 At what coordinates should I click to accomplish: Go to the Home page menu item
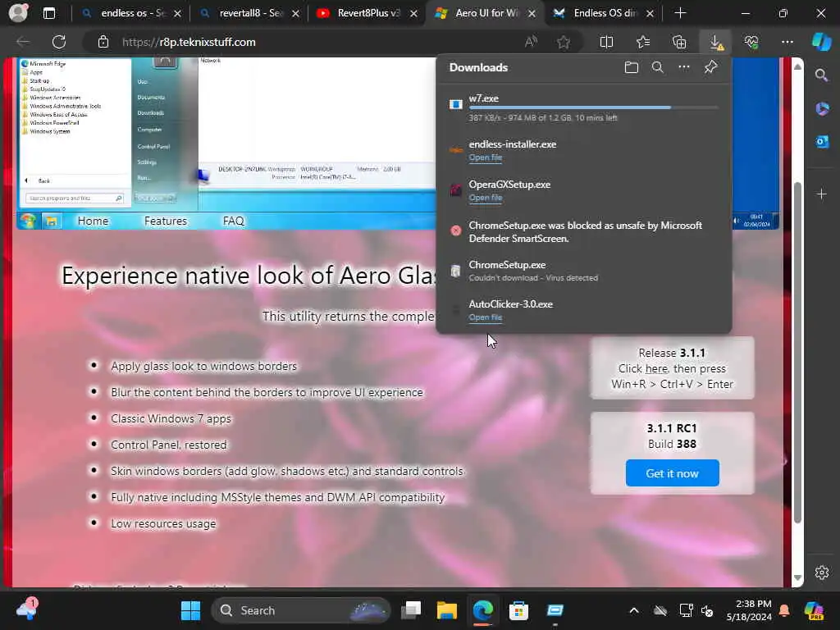(93, 221)
